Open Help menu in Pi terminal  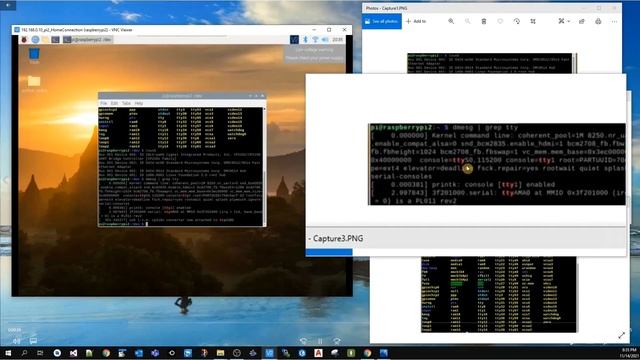point(139,103)
